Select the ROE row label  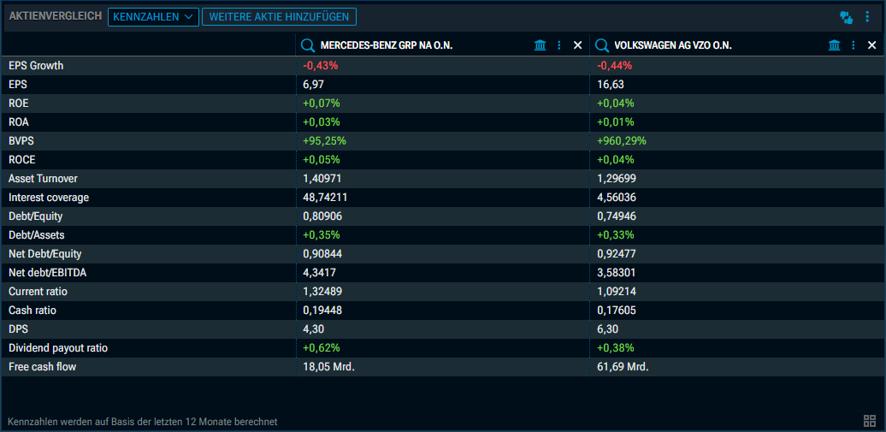pos(18,103)
